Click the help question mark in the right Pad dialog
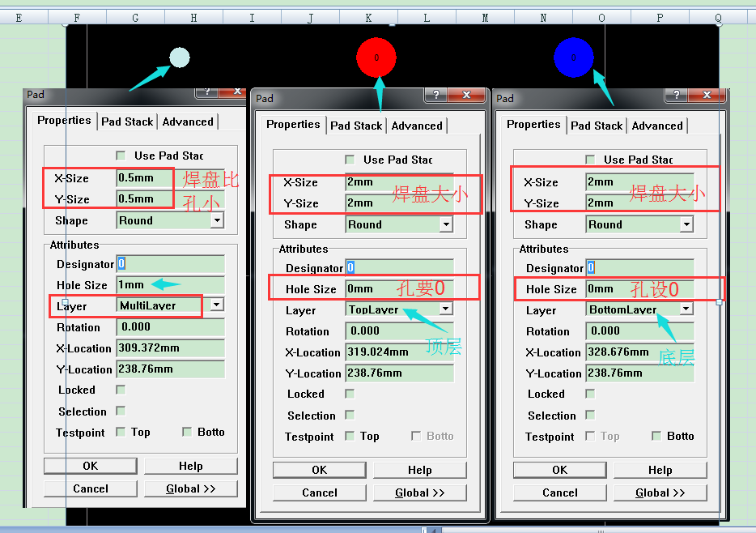Image resolution: width=756 pixels, height=533 pixels. 677,96
